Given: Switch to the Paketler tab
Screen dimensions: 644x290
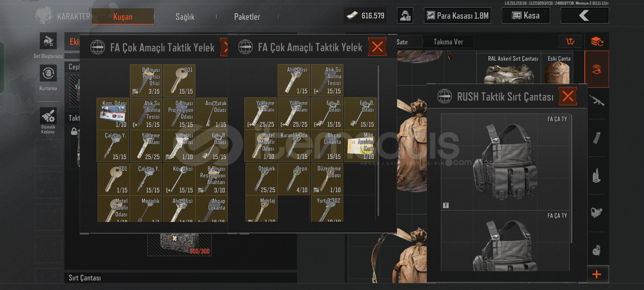Looking at the screenshot, I should pyautogui.click(x=247, y=17).
